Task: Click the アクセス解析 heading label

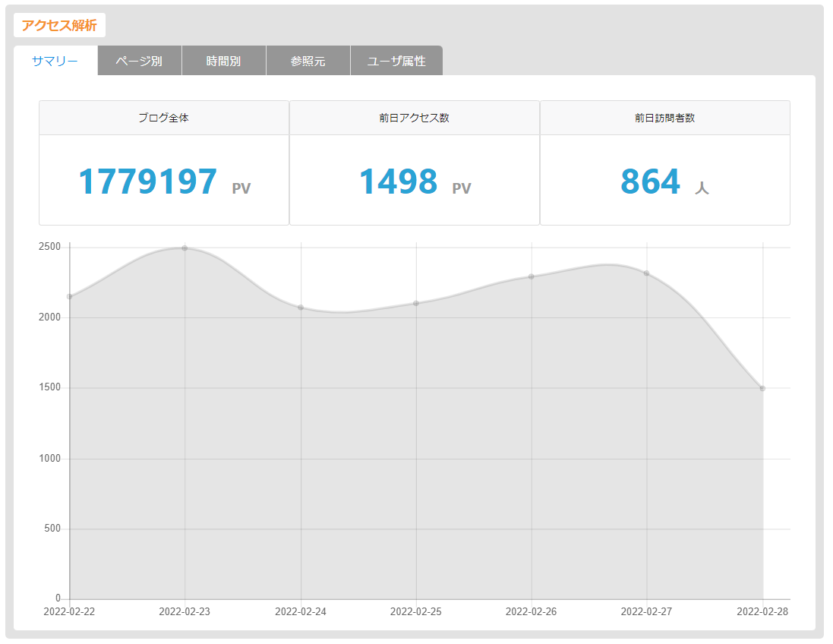Action: pos(59,26)
